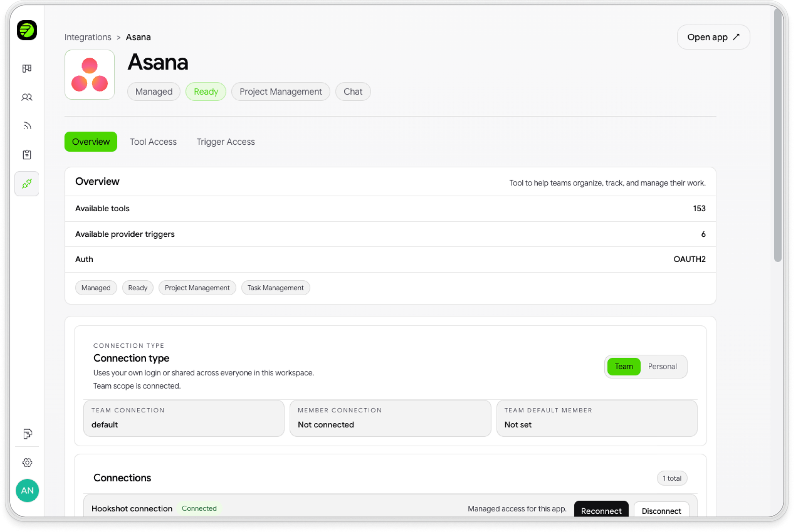Click the vertical page scrollbar
Image resolution: width=794 pixels, height=532 pixels.
coord(777,136)
